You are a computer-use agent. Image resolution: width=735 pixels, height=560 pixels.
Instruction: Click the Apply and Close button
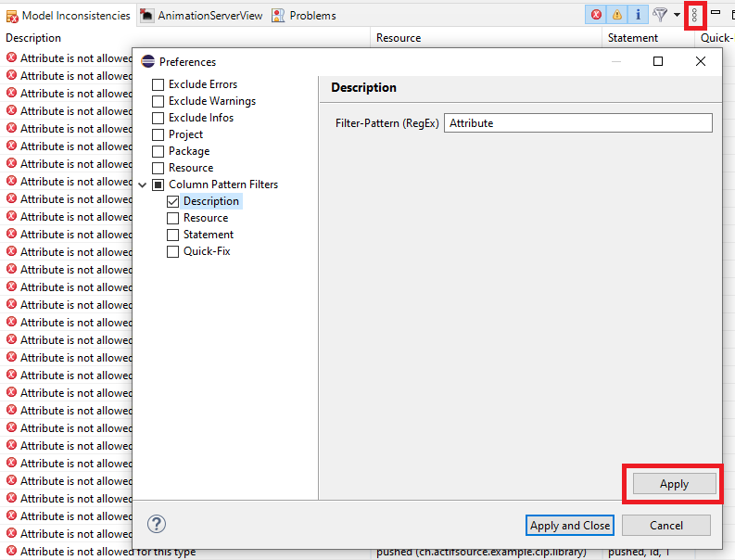pyautogui.click(x=569, y=525)
